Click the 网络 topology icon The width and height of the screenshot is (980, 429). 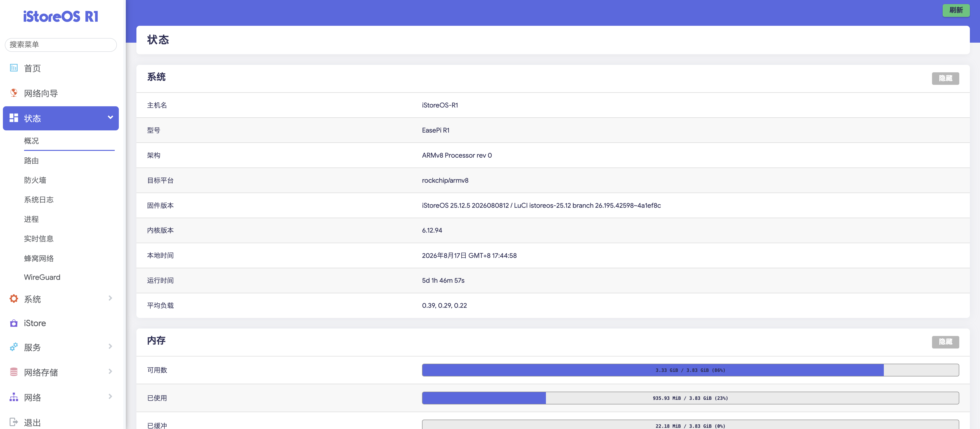coord(14,397)
